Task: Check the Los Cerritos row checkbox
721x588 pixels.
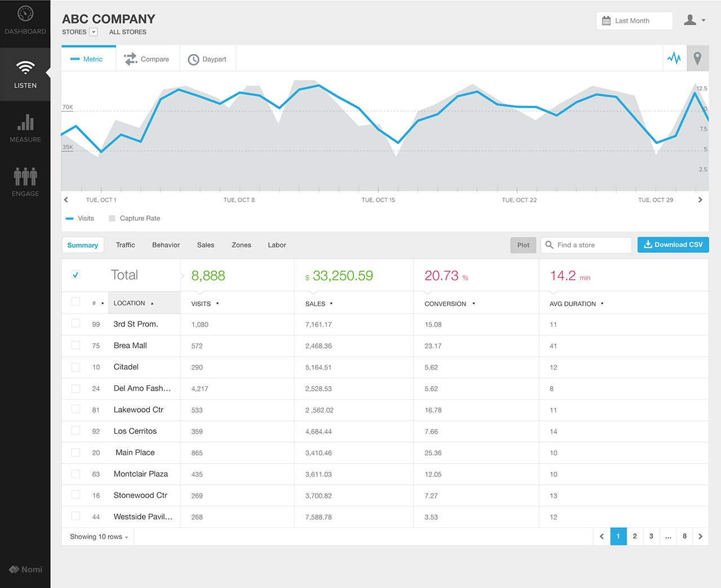Action: tap(75, 430)
